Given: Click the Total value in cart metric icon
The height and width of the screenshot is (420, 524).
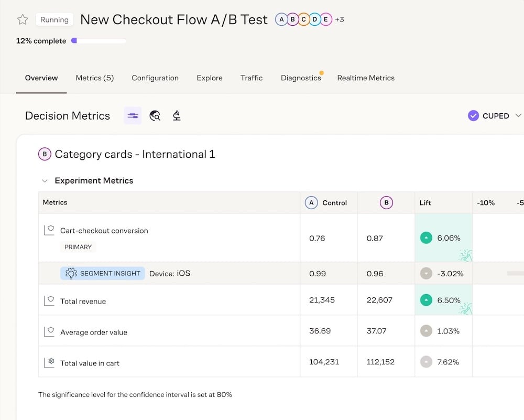Looking at the screenshot, I should pyautogui.click(x=49, y=362).
